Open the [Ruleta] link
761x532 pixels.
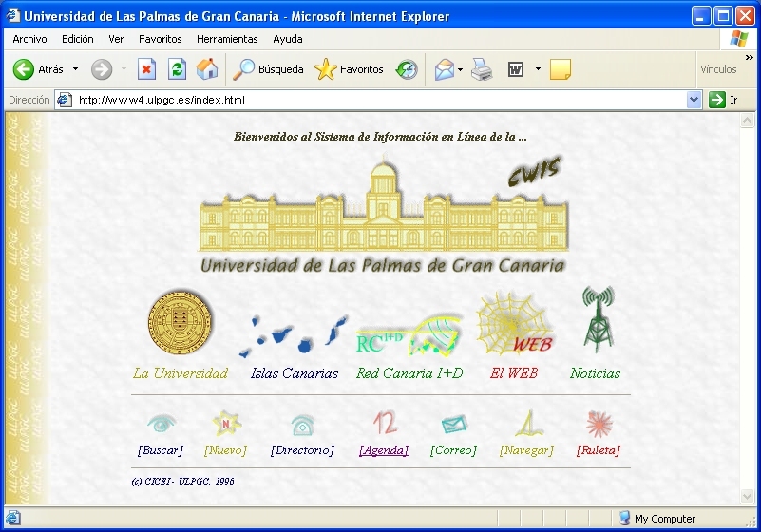pyautogui.click(x=599, y=450)
